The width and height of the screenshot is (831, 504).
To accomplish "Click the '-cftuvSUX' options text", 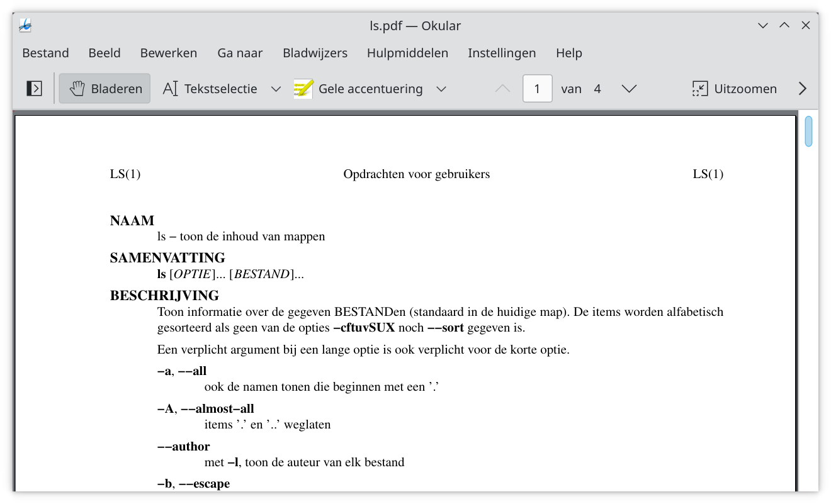I will coord(364,328).
